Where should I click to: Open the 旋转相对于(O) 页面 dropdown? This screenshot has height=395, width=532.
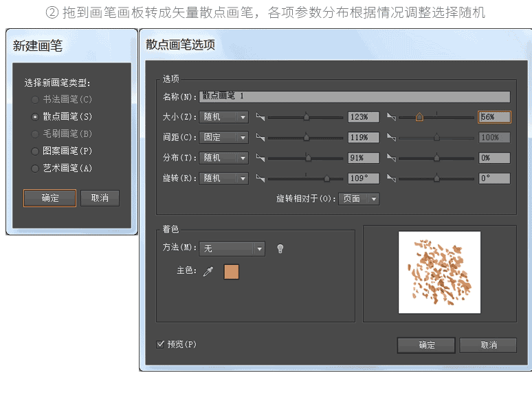(x=359, y=199)
